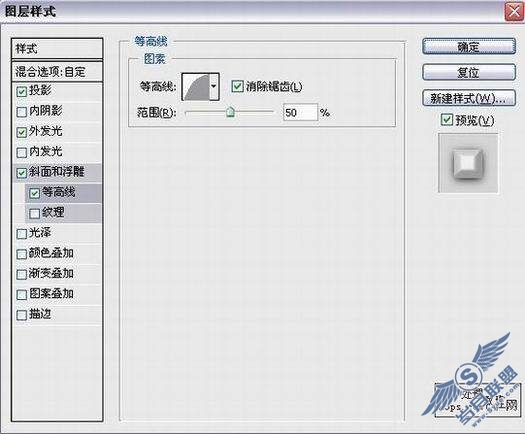The width and height of the screenshot is (525, 434).
Task: Close the 图层样式 dialog
Action: coord(514,12)
